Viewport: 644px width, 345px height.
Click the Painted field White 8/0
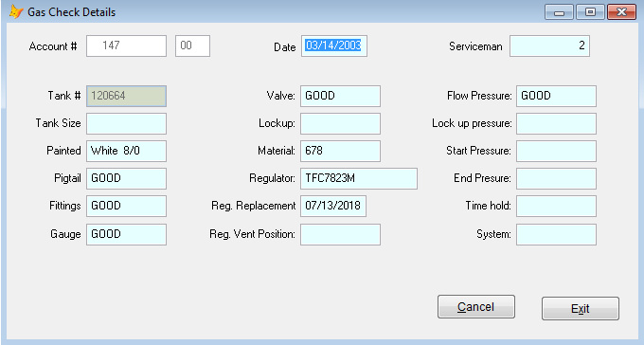tap(126, 151)
